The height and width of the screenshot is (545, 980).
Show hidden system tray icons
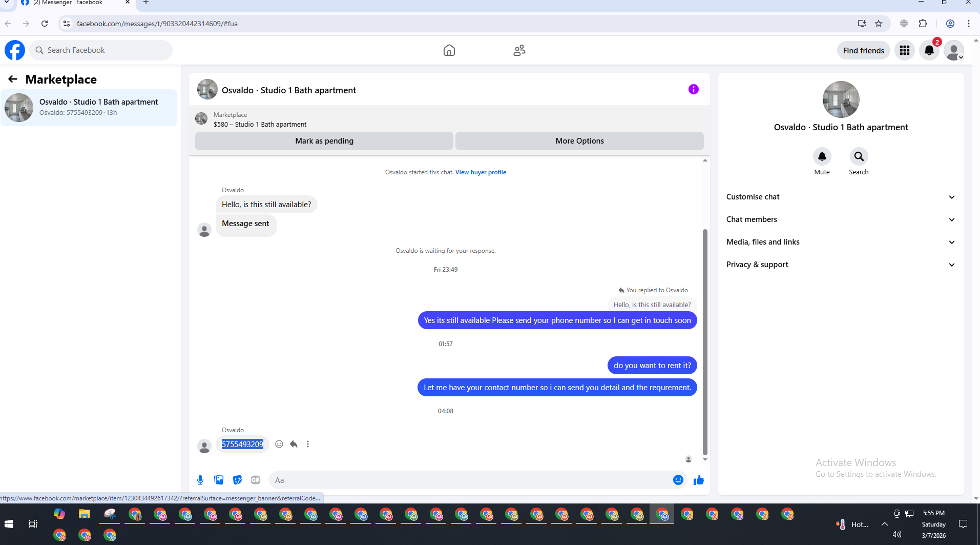point(884,524)
